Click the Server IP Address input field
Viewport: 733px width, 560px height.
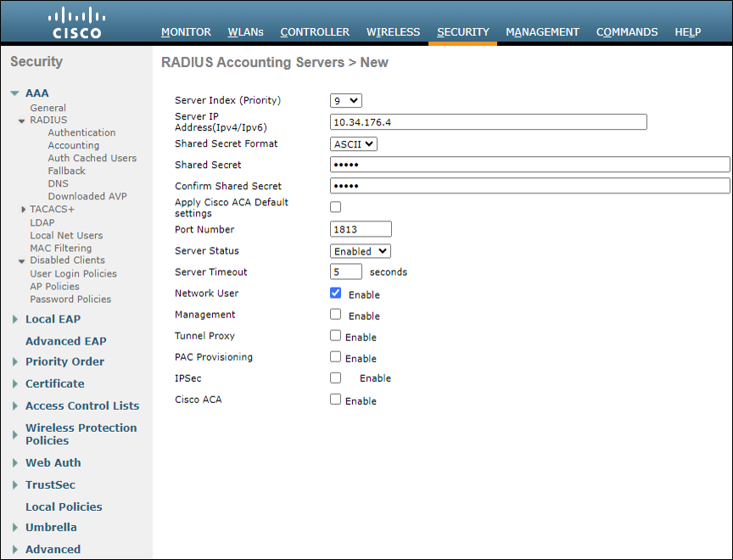[x=488, y=121]
